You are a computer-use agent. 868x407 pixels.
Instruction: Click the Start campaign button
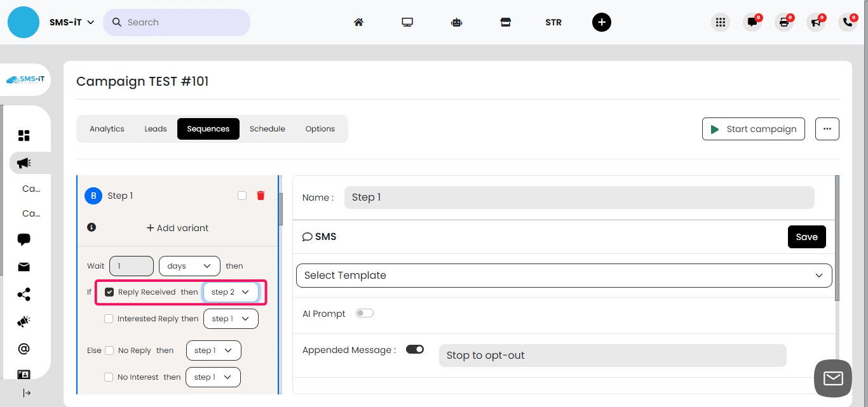[754, 129]
